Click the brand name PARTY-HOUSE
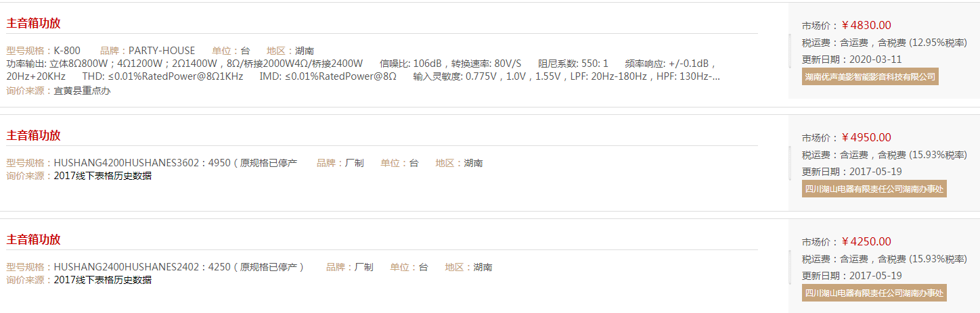 click(162, 51)
